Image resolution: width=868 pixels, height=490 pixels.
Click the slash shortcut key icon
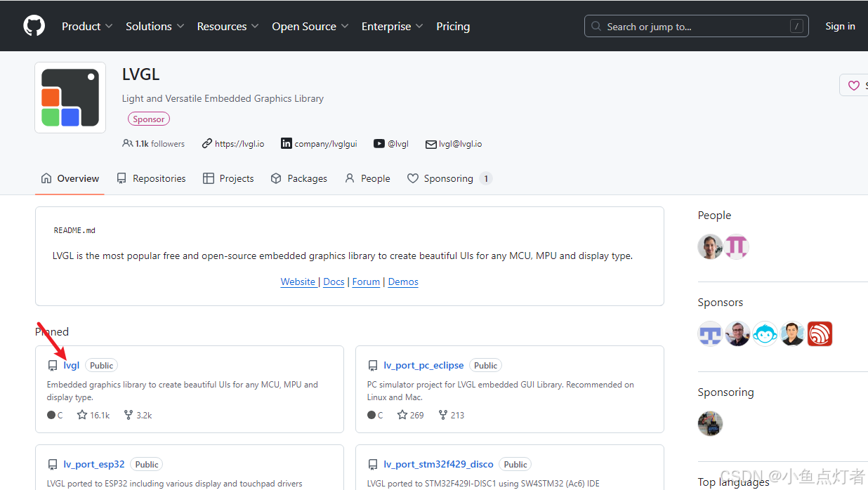[x=796, y=27]
